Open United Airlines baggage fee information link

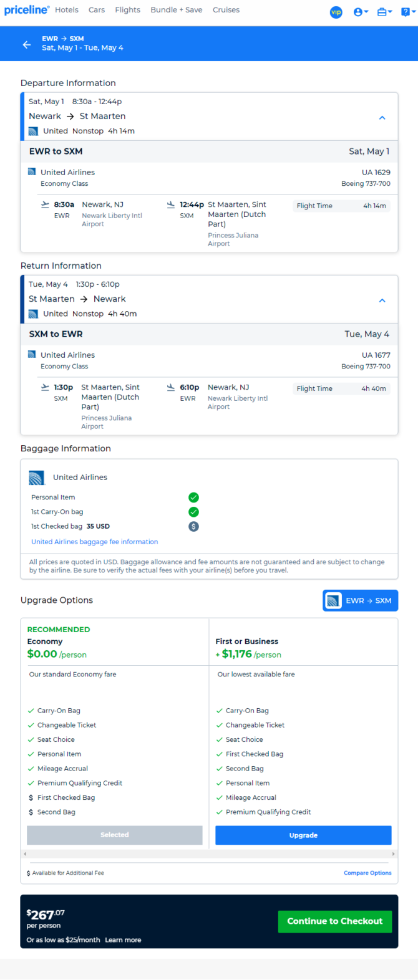(x=95, y=542)
